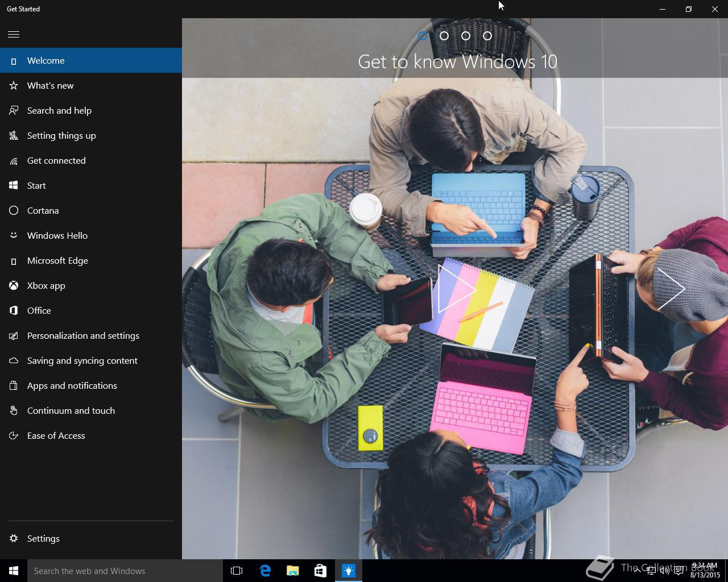Click the Personalization and settings icon

tap(14, 336)
